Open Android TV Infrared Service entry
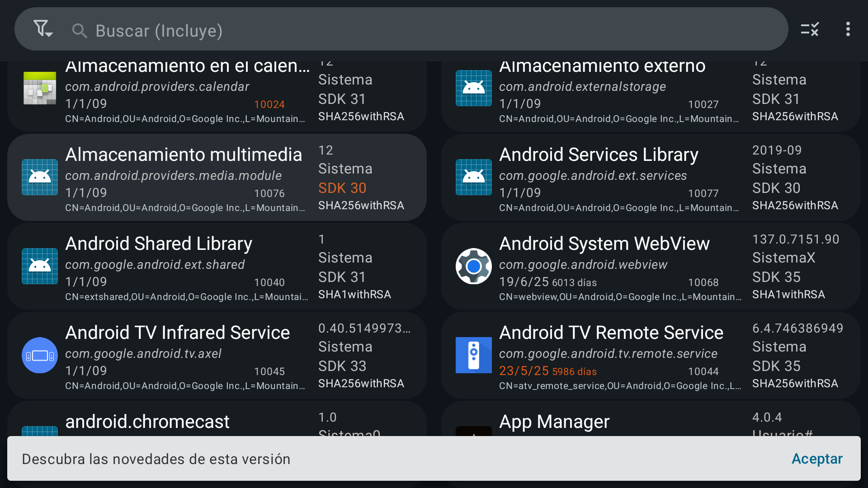 tap(217, 355)
